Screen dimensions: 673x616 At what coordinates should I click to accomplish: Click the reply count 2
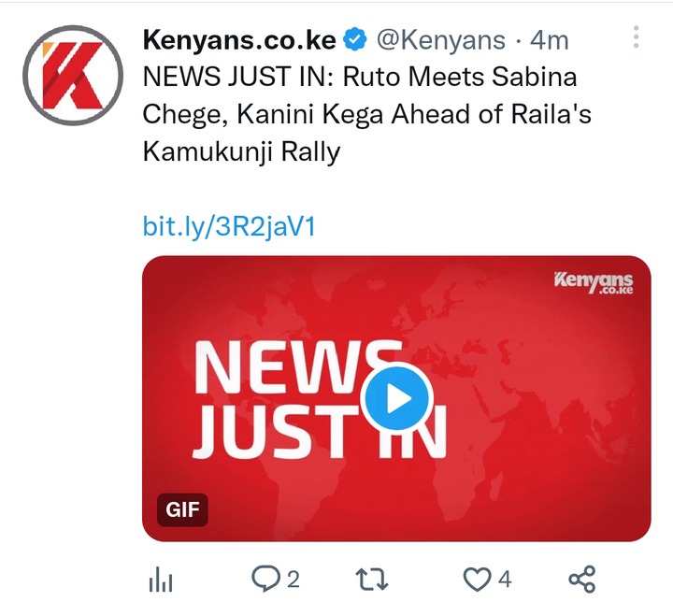coord(293,580)
